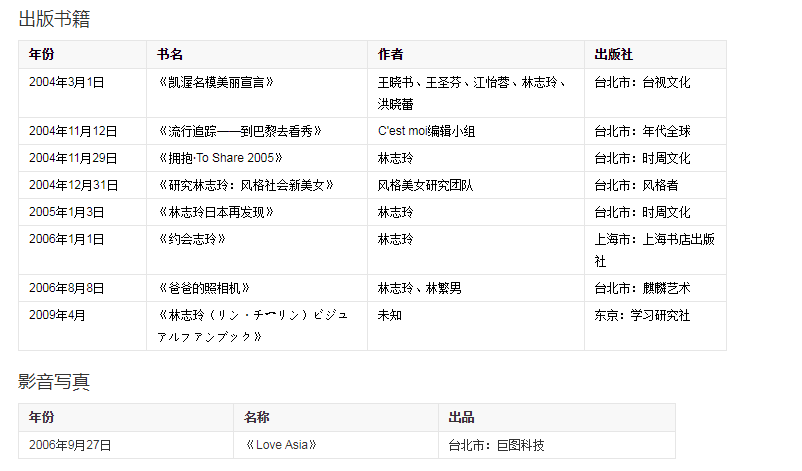Viewport: 802px width, 471px height.
Task: Click the 《约会志玲》 book title
Action: (192, 239)
